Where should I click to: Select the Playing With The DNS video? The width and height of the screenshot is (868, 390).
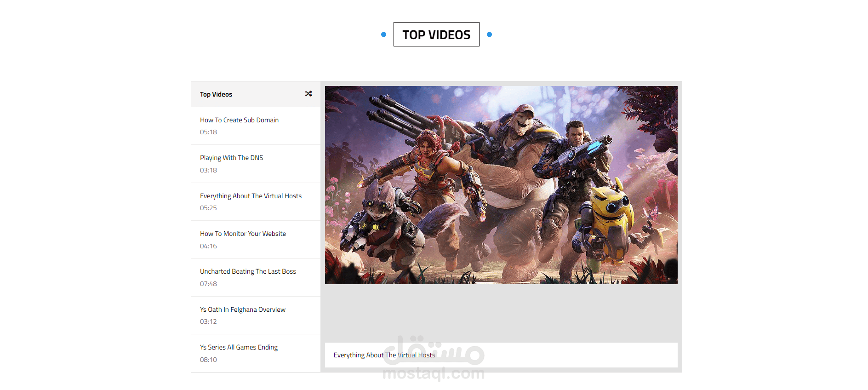tap(256, 164)
